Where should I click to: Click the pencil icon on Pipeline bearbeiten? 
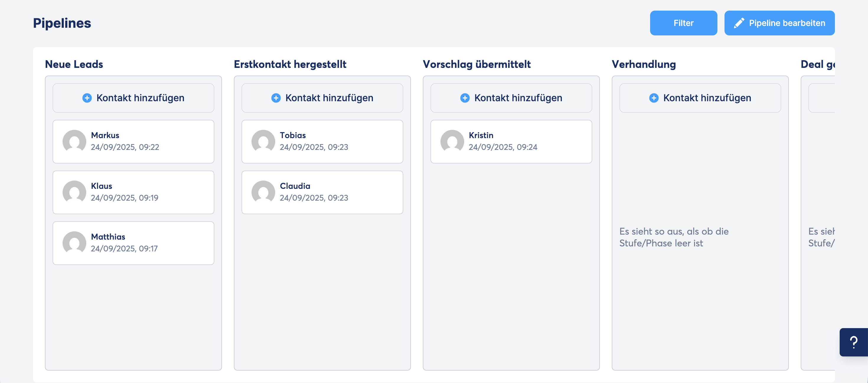click(739, 23)
